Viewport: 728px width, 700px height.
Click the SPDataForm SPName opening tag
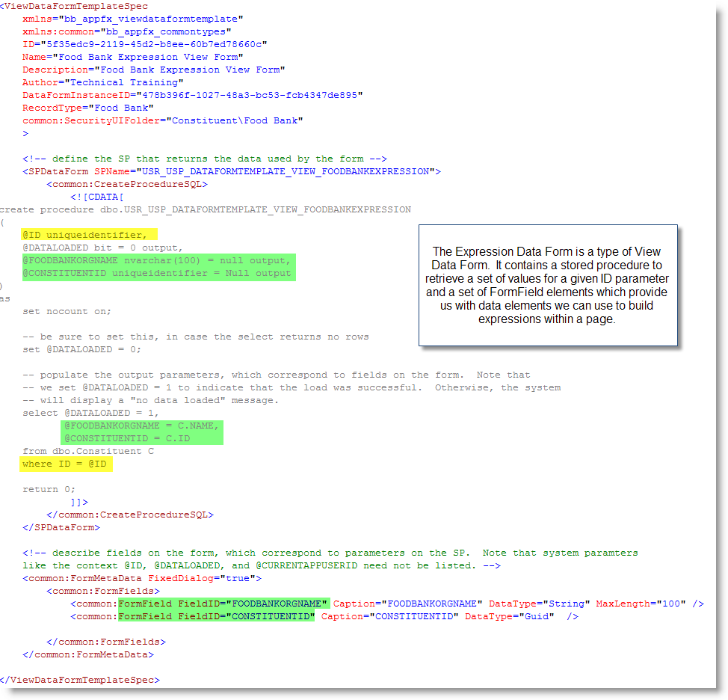[x=232, y=171]
